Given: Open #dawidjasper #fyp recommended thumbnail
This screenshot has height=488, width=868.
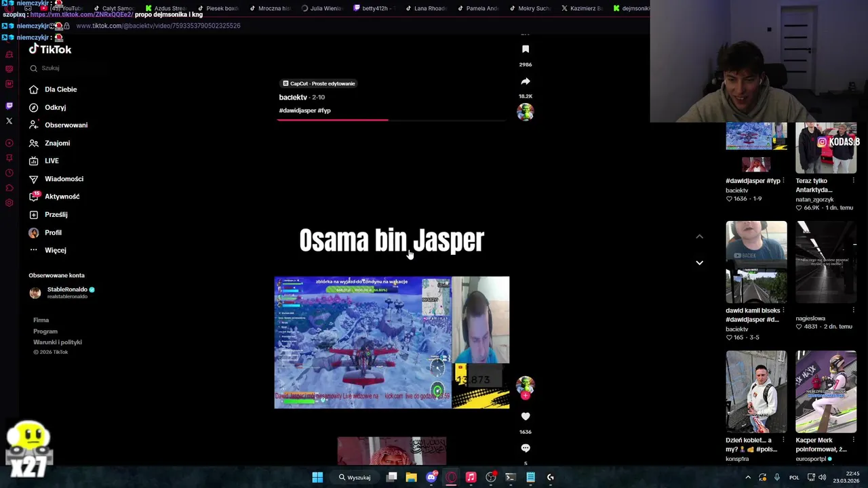Looking at the screenshot, I should tap(756, 148).
